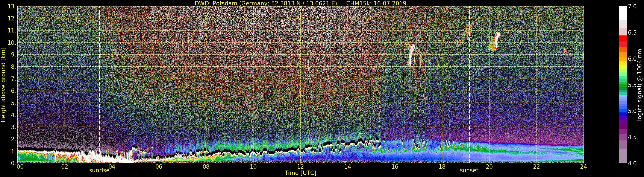
Task: Click the 'sunrise' label under the time axis
Action: point(99,171)
